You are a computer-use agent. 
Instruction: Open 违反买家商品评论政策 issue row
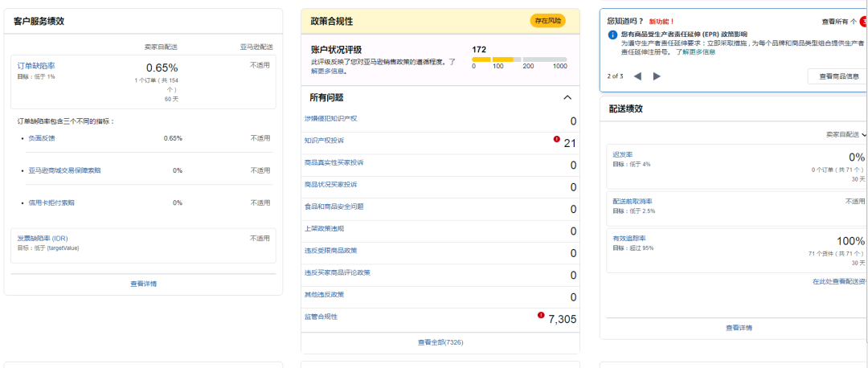(440, 275)
